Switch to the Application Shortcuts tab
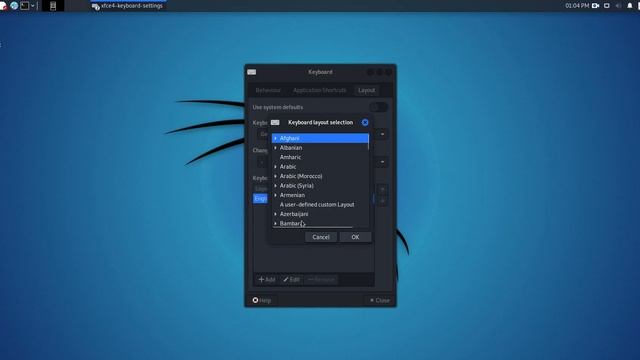Image resolution: width=640 pixels, height=360 pixels. click(320, 90)
